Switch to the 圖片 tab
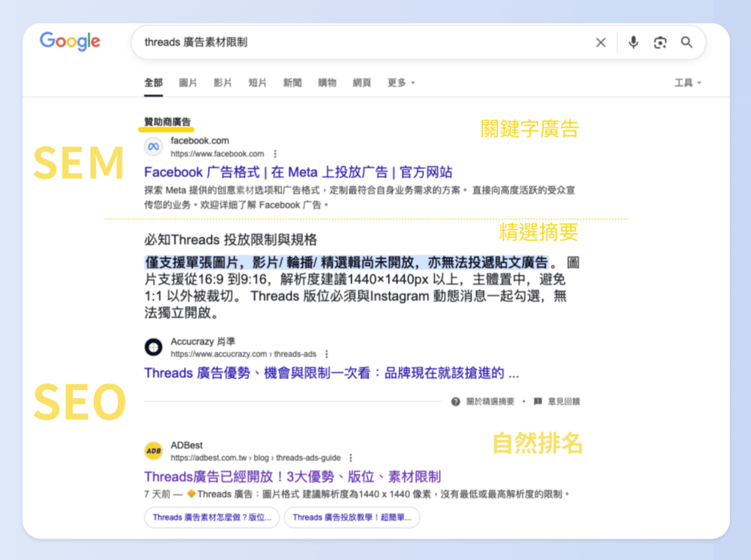Viewport: 751px width, 560px height. tap(188, 83)
